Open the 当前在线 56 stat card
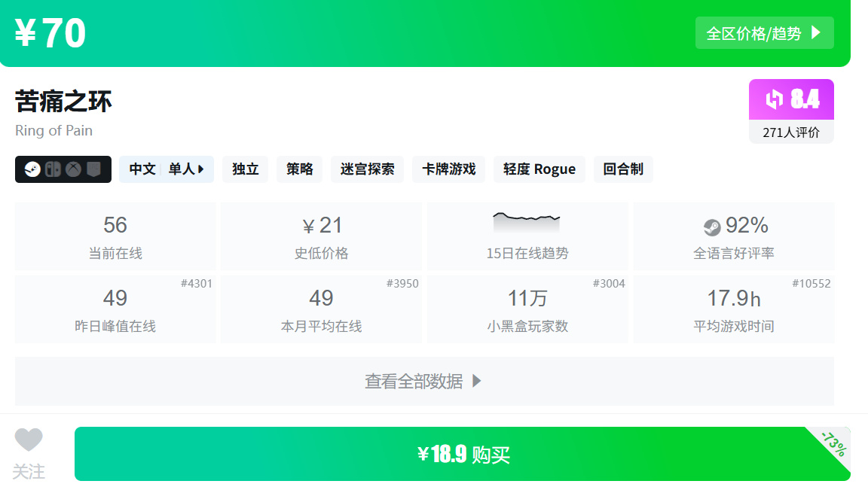Screen dimensions: 868x487 click(115, 236)
